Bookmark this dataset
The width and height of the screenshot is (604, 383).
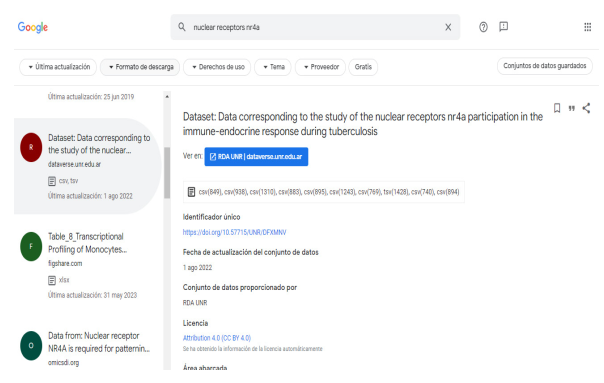[557, 108]
